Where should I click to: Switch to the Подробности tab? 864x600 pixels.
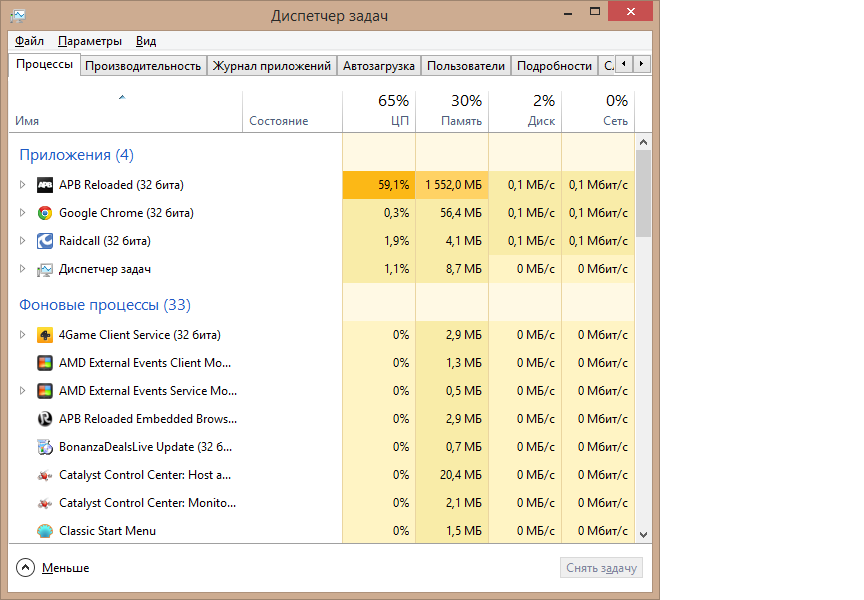(x=554, y=66)
